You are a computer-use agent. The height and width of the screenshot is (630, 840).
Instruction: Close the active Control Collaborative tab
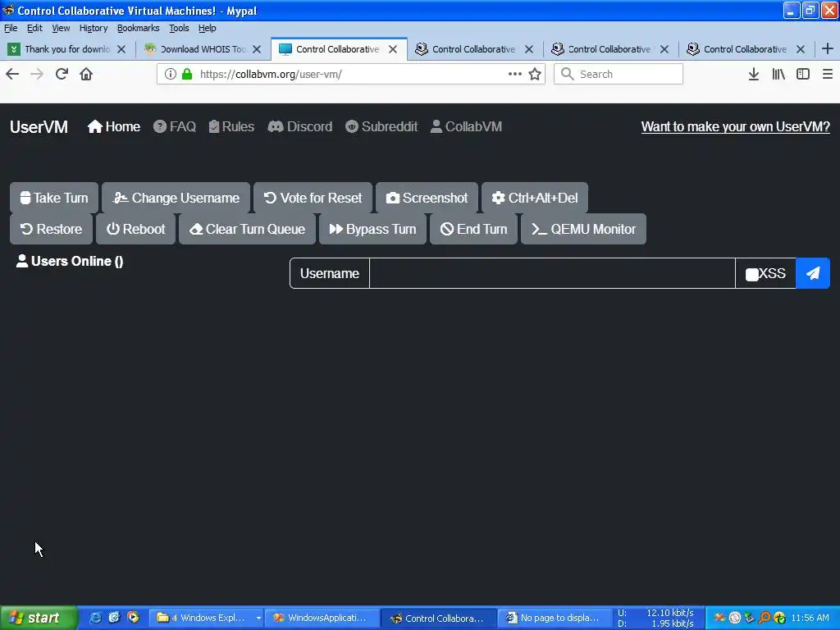tap(393, 49)
